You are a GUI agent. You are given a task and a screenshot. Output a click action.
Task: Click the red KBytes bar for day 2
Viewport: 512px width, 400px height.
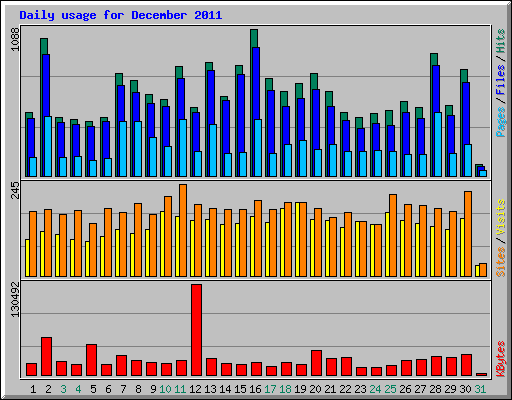tap(47, 357)
